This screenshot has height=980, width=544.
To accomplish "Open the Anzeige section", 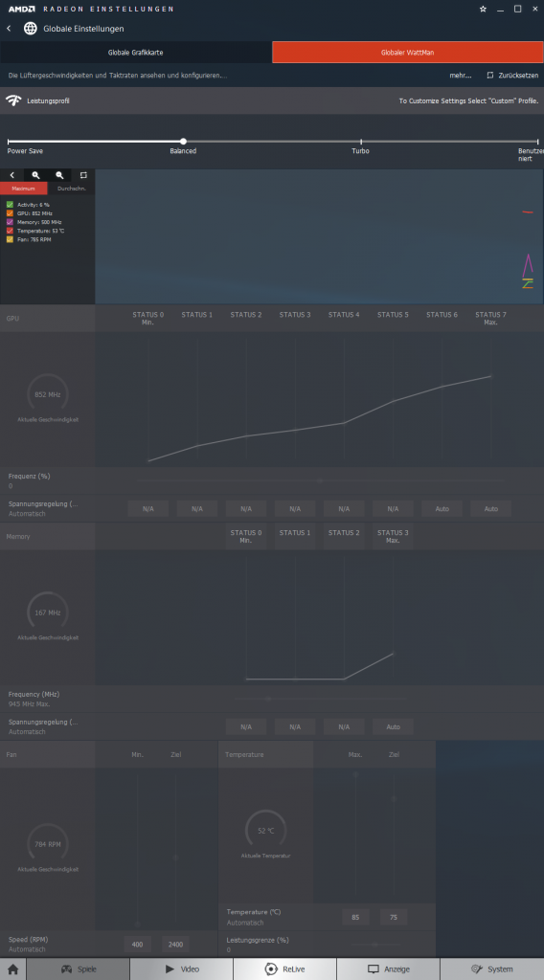I will tap(388, 969).
